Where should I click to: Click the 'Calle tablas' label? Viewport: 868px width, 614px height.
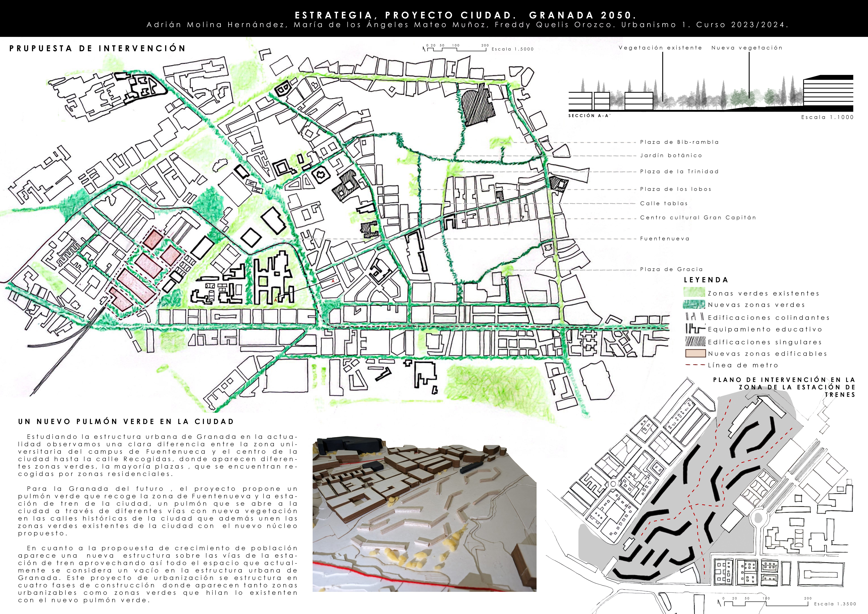point(664,203)
